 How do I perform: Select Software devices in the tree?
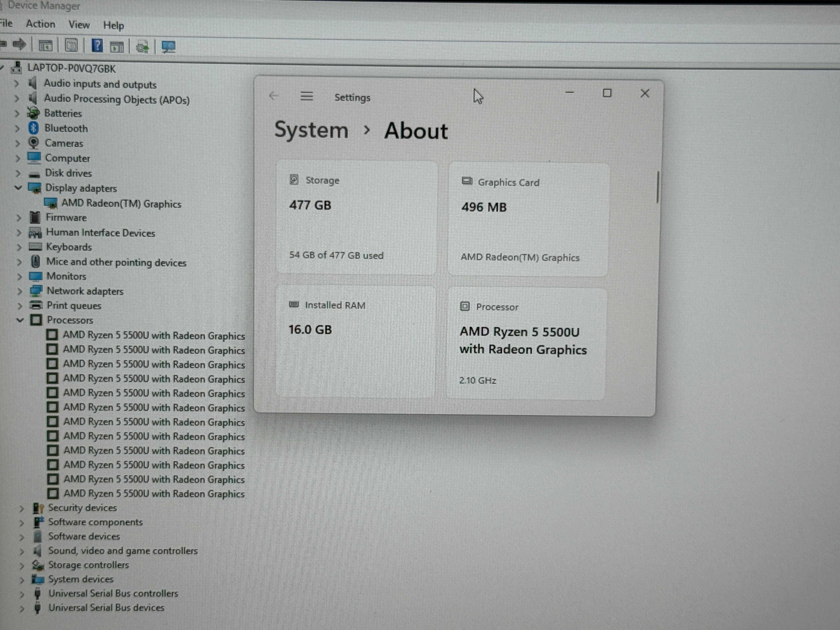click(84, 536)
